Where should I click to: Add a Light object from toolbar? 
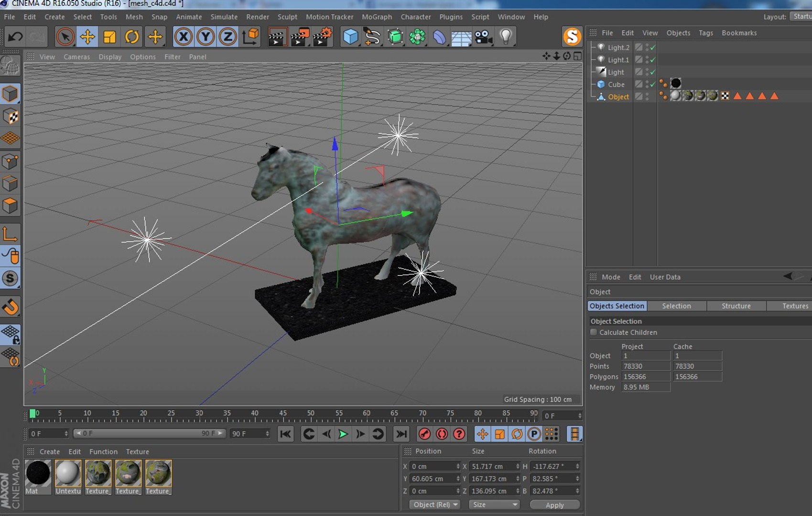(x=506, y=37)
